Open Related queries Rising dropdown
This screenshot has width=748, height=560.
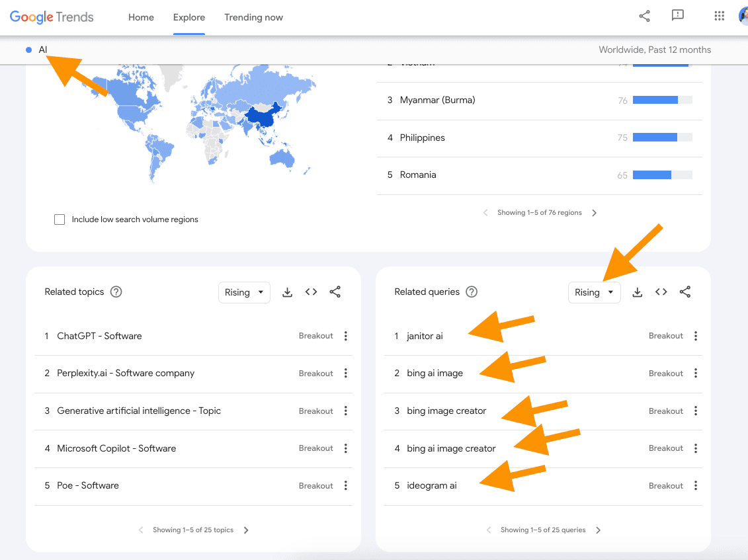click(595, 292)
